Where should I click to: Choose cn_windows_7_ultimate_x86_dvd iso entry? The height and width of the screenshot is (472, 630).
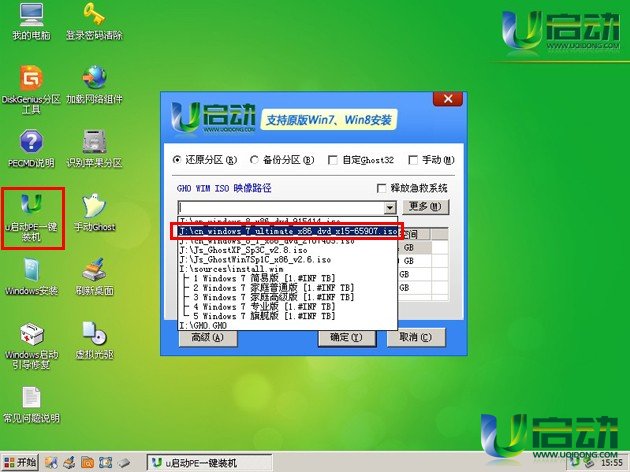click(x=288, y=231)
